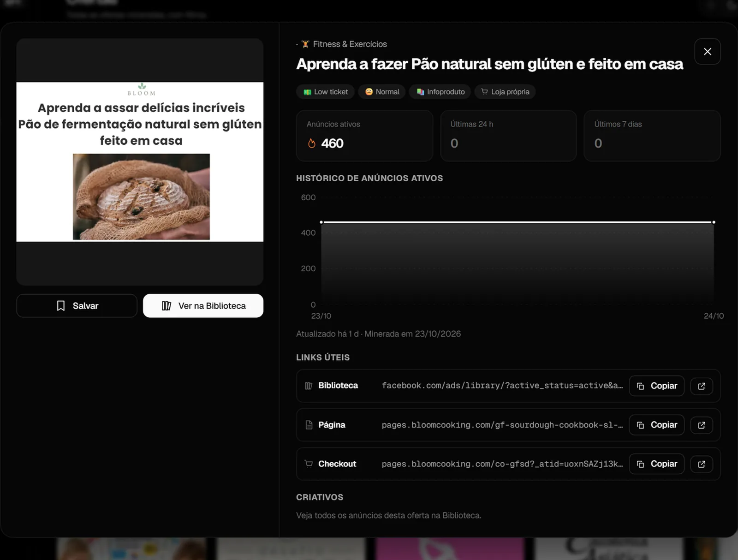Click the document icon beside Página label

[x=309, y=425]
